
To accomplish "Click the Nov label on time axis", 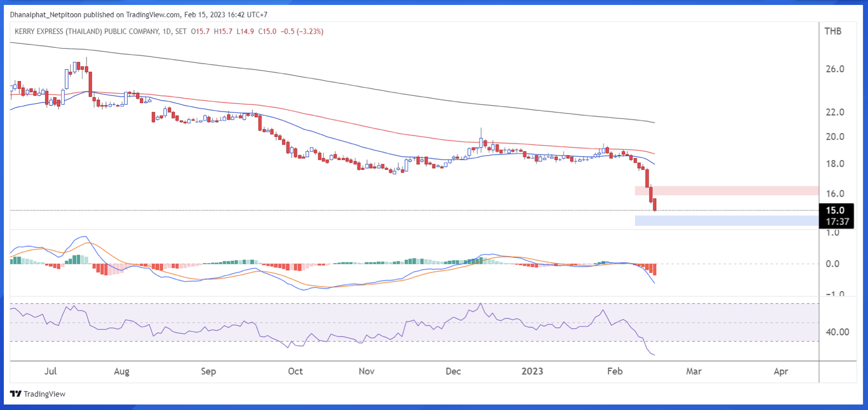I will 367,371.
